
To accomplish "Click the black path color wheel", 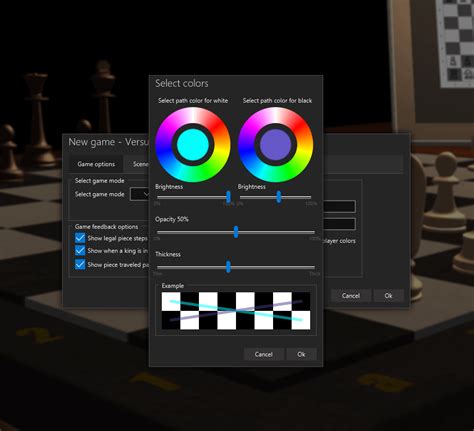I will coord(276,144).
